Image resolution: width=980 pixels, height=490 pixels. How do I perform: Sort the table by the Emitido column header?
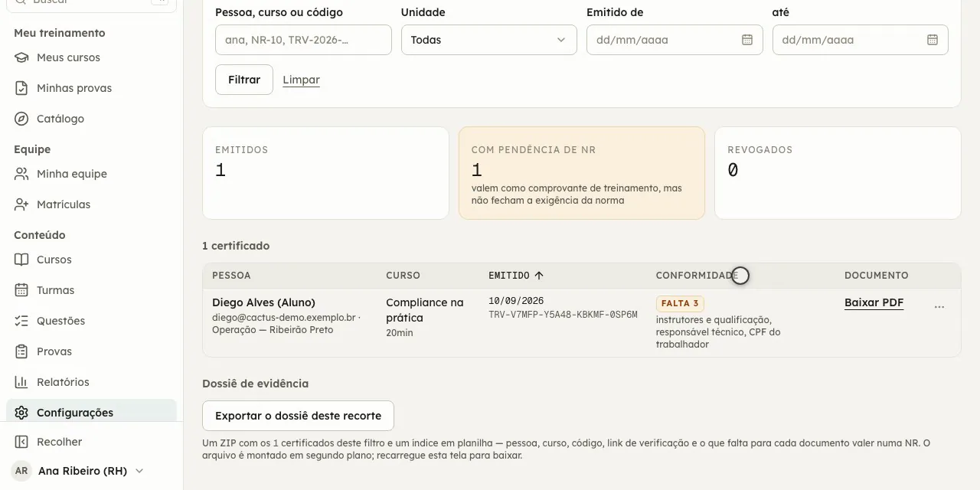coord(516,275)
